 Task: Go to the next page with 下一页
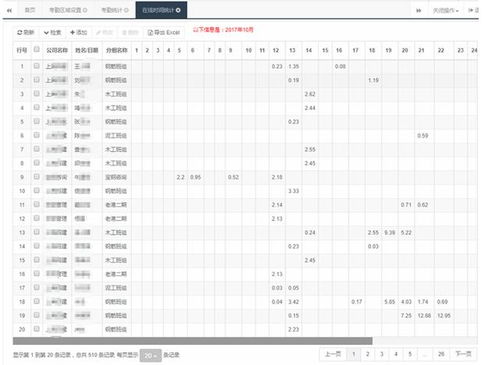pyautogui.click(x=463, y=354)
